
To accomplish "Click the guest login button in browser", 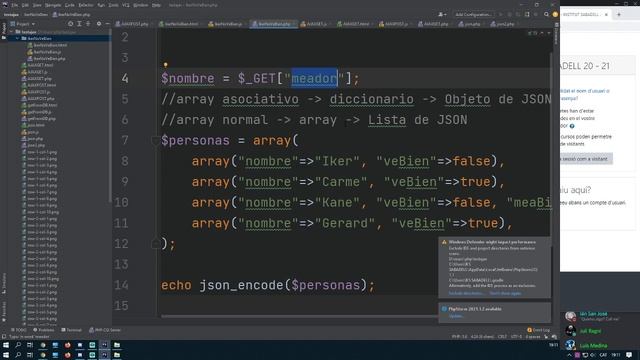I will 586,159.
